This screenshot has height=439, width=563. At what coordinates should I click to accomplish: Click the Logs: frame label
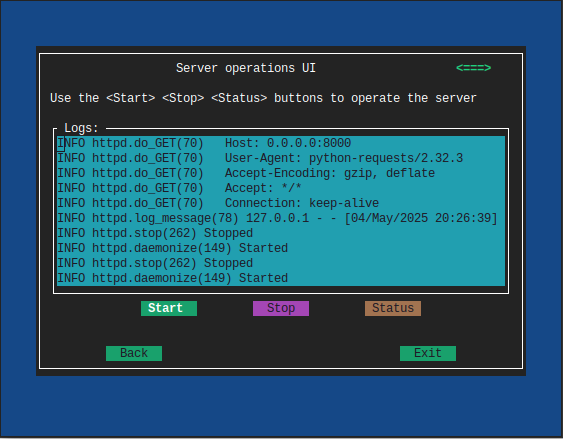(81, 128)
